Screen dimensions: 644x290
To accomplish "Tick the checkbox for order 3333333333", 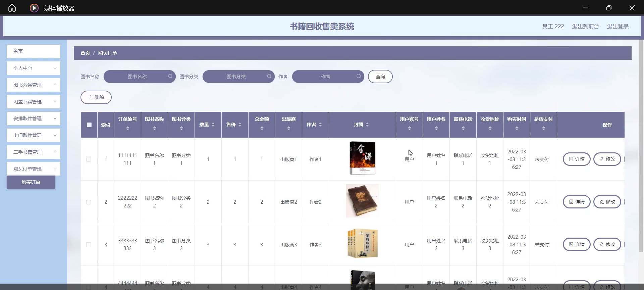I will (x=89, y=245).
